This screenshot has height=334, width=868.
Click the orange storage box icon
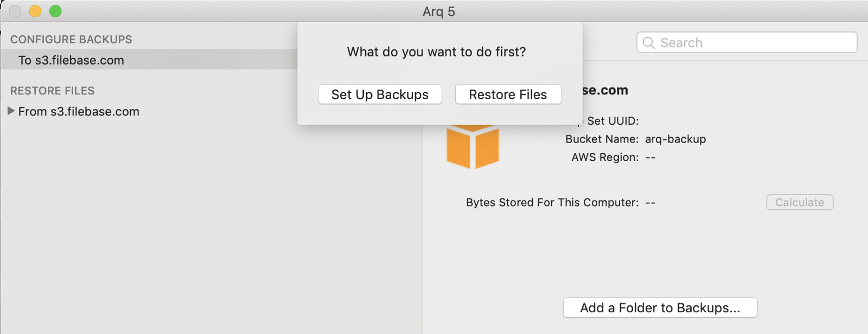(x=473, y=146)
